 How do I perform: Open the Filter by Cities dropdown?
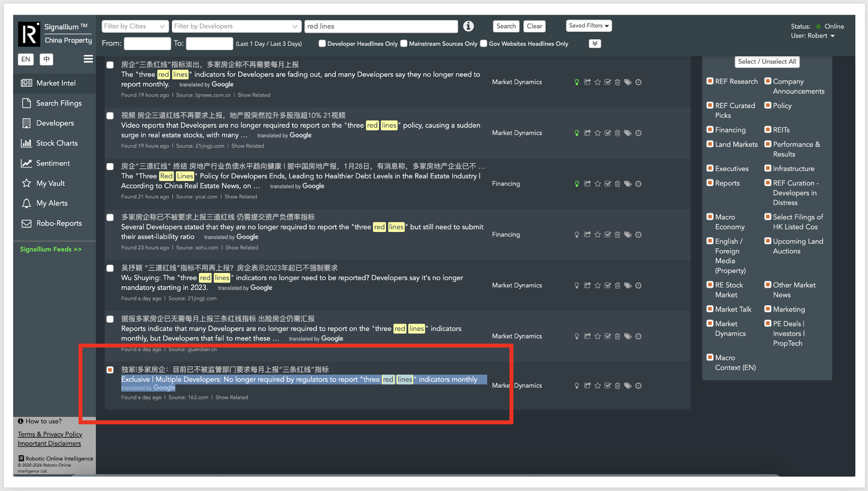tap(135, 26)
